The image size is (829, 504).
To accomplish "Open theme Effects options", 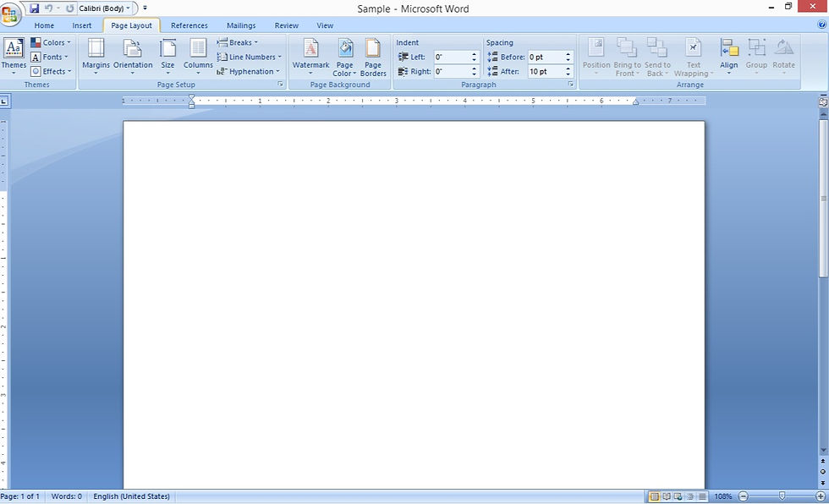I will click(51, 71).
